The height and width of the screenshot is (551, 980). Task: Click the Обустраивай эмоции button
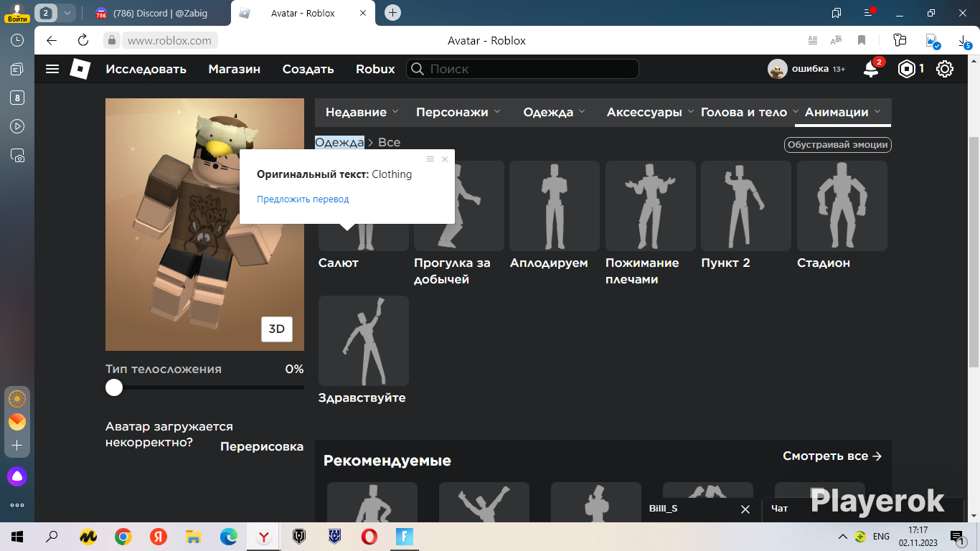point(838,145)
